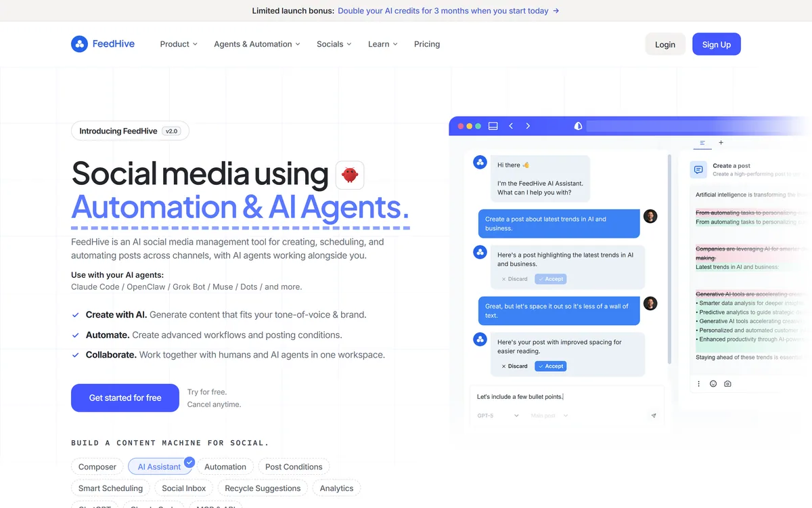The width and height of the screenshot is (812, 508).
Task: Click user avatar beside 'Great, but let's space' message
Action: click(x=650, y=303)
